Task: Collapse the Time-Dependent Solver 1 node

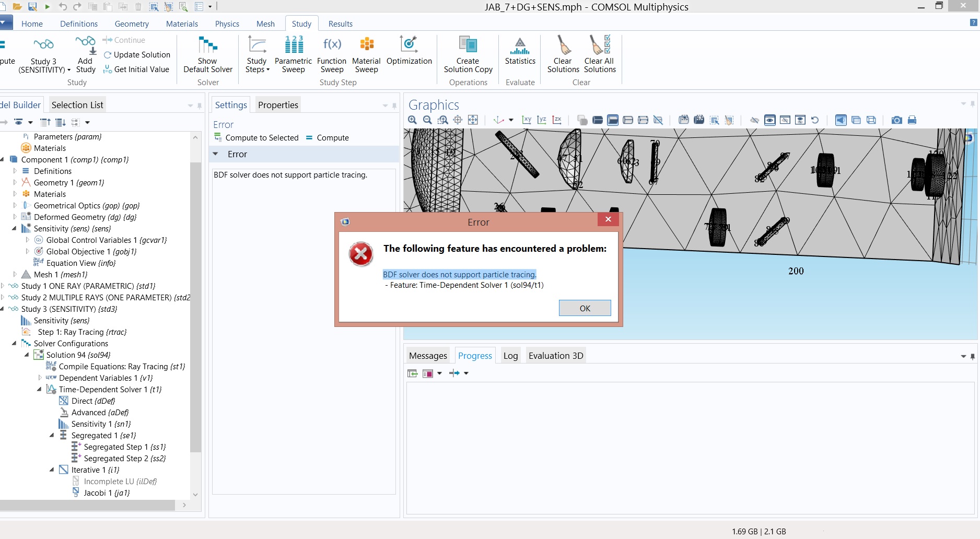Action: coord(39,390)
